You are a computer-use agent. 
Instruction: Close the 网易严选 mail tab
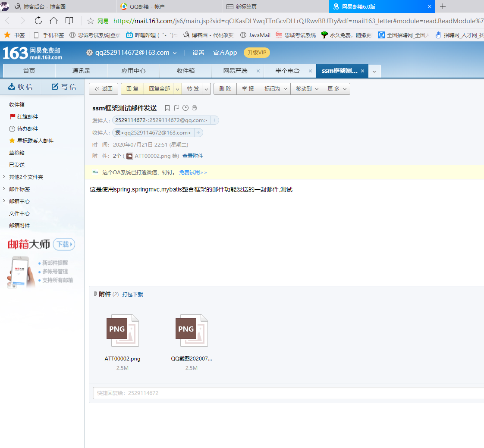click(x=258, y=71)
